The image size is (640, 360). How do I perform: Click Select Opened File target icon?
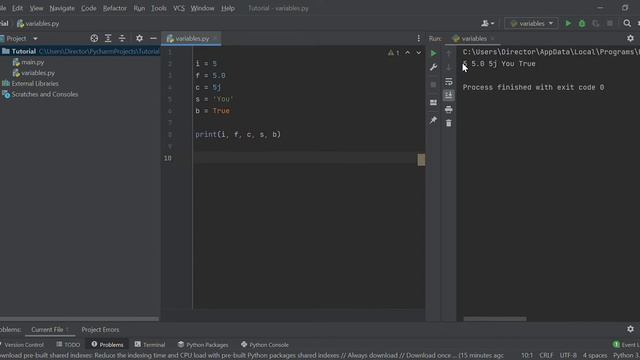click(94, 38)
